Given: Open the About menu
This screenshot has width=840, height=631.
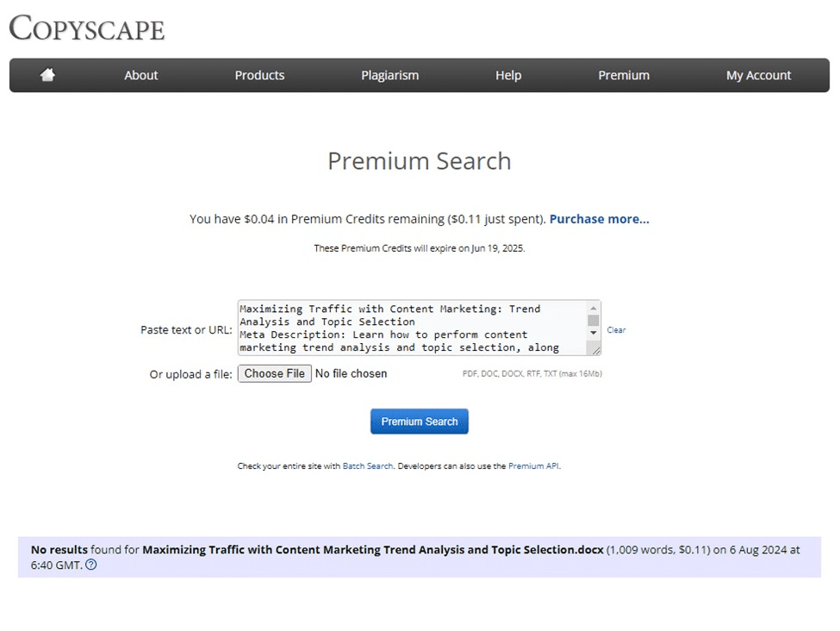Looking at the screenshot, I should point(140,75).
